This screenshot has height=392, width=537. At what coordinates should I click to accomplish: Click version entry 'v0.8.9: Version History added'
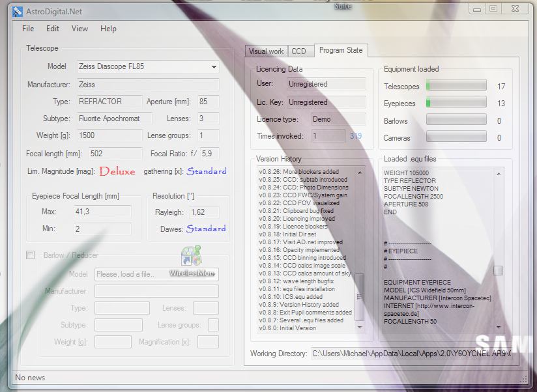tap(298, 305)
